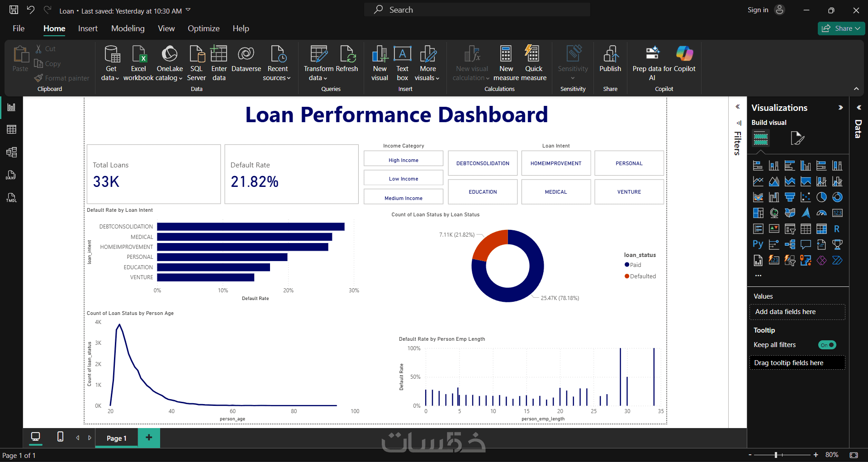The image size is (868, 462).
Task: Switch to Table view in left sidebar
Action: (11, 130)
